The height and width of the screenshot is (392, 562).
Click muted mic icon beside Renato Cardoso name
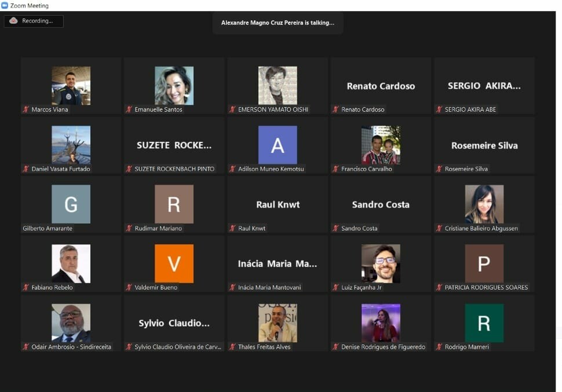click(x=335, y=109)
